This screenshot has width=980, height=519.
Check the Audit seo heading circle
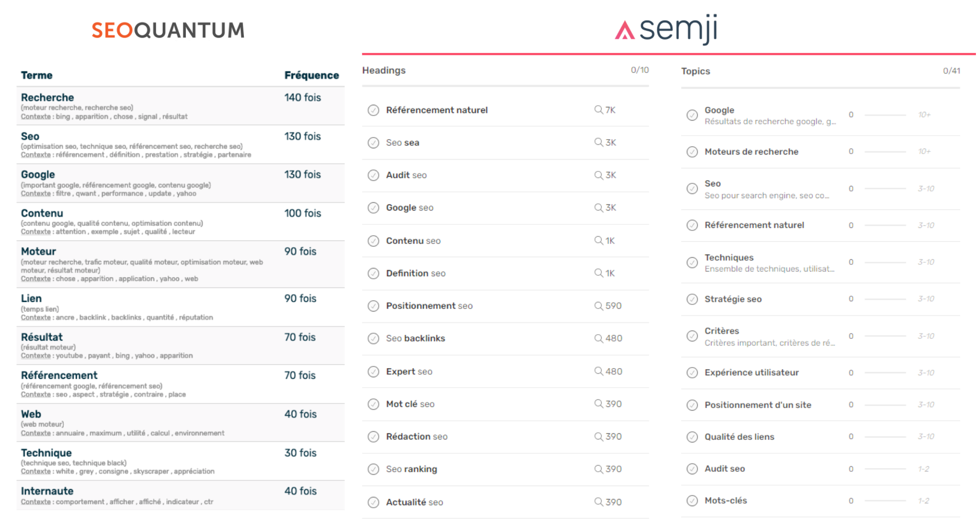coord(373,176)
